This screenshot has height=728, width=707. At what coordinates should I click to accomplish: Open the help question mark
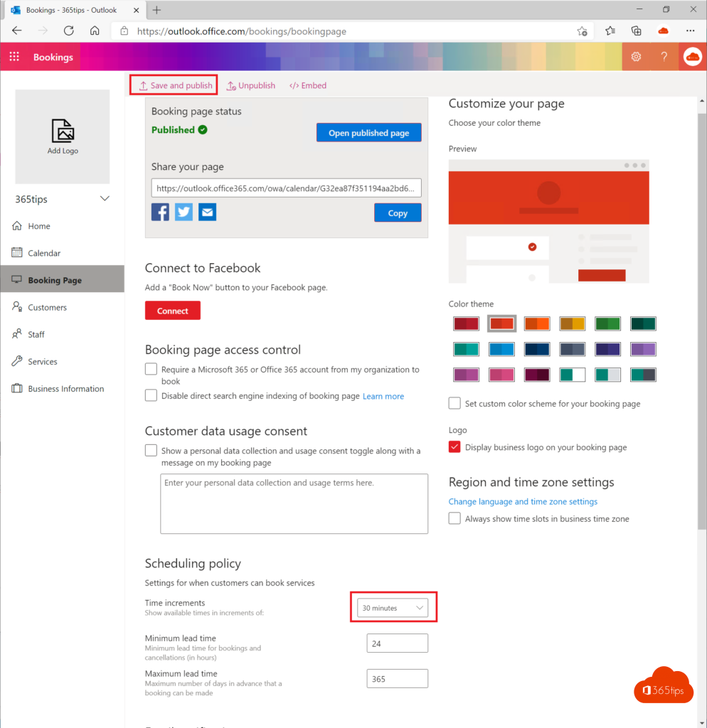pyautogui.click(x=664, y=57)
